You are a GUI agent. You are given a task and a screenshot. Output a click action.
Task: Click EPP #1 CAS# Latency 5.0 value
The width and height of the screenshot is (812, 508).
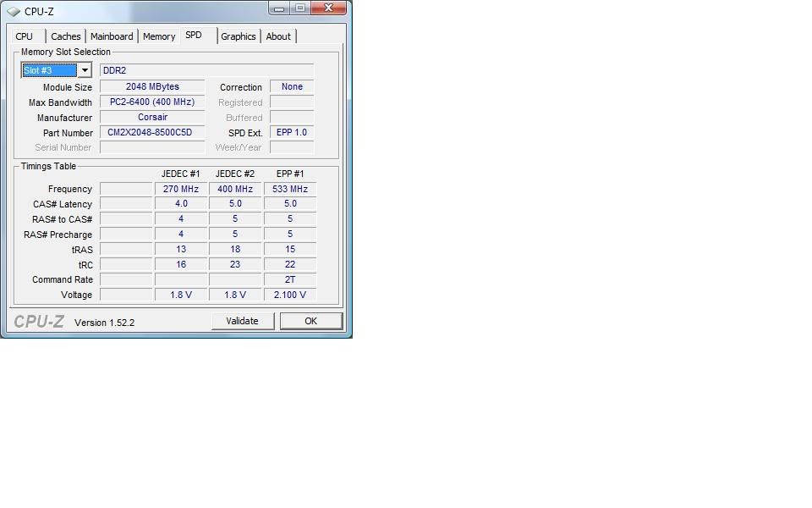(x=290, y=204)
